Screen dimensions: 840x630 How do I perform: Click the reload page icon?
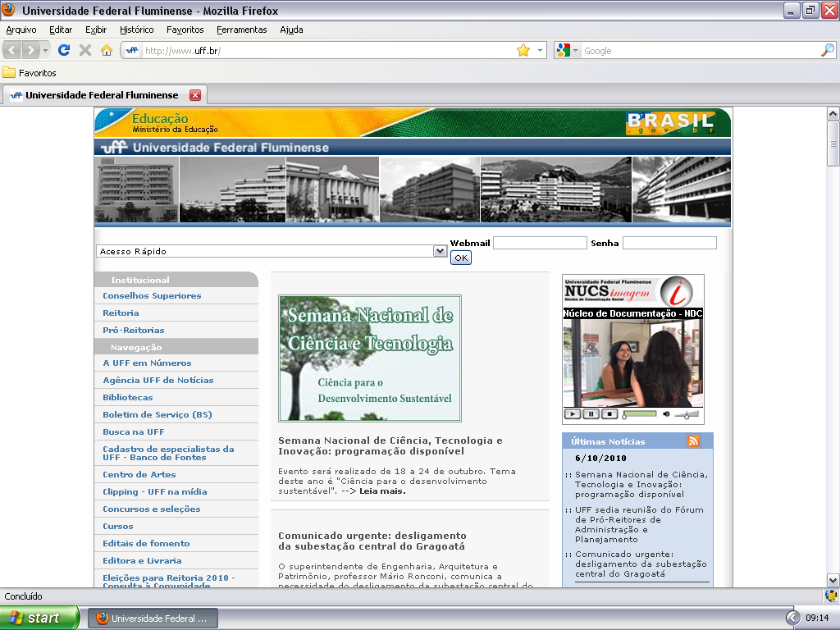[x=64, y=50]
